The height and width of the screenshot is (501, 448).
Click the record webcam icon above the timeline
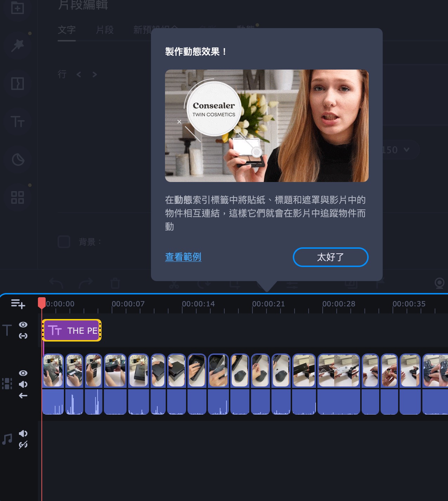[440, 283]
